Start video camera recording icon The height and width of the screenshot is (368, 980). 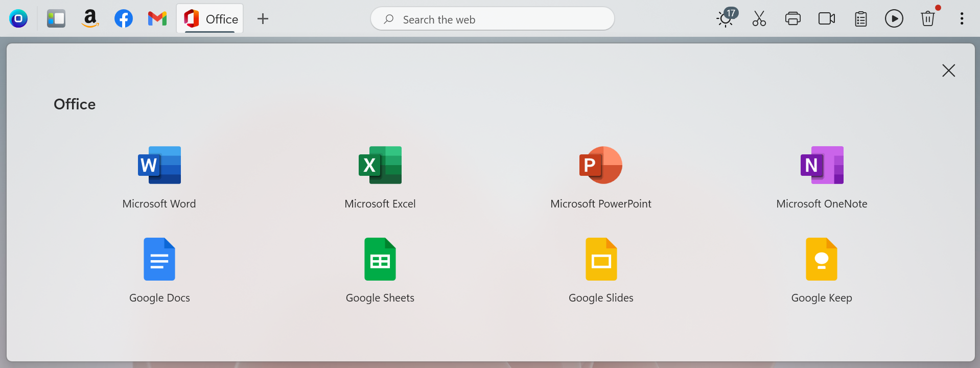pos(827,19)
